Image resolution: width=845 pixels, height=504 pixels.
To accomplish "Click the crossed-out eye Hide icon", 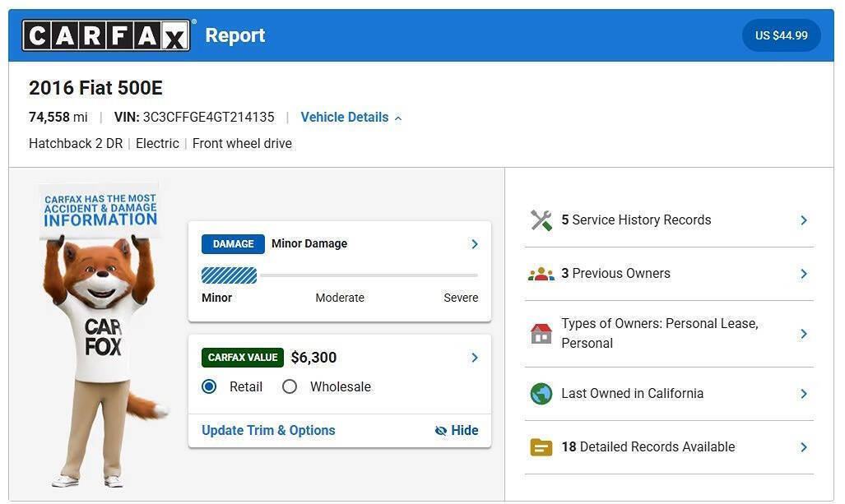I will [441, 430].
